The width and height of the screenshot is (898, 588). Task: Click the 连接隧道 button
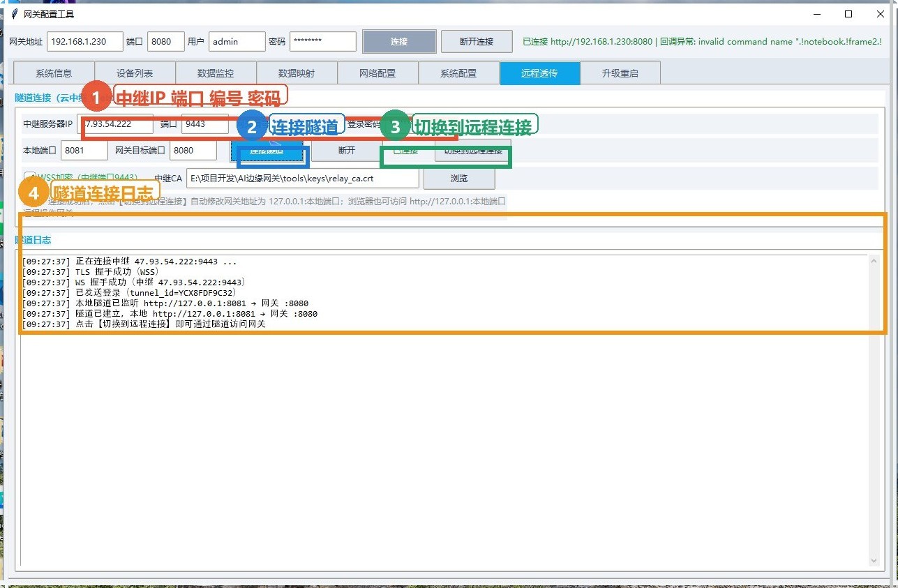267,151
